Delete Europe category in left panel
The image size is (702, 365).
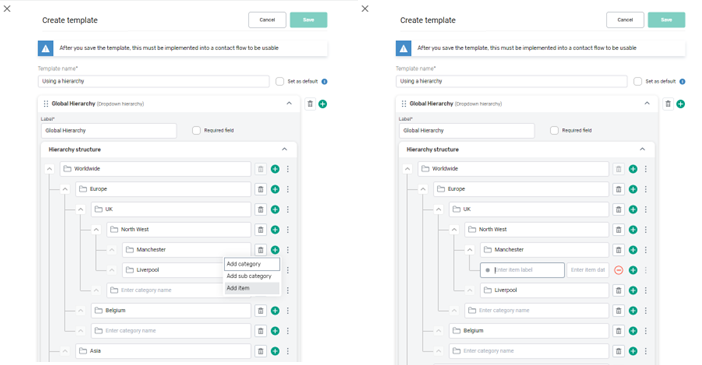(x=261, y=189)
